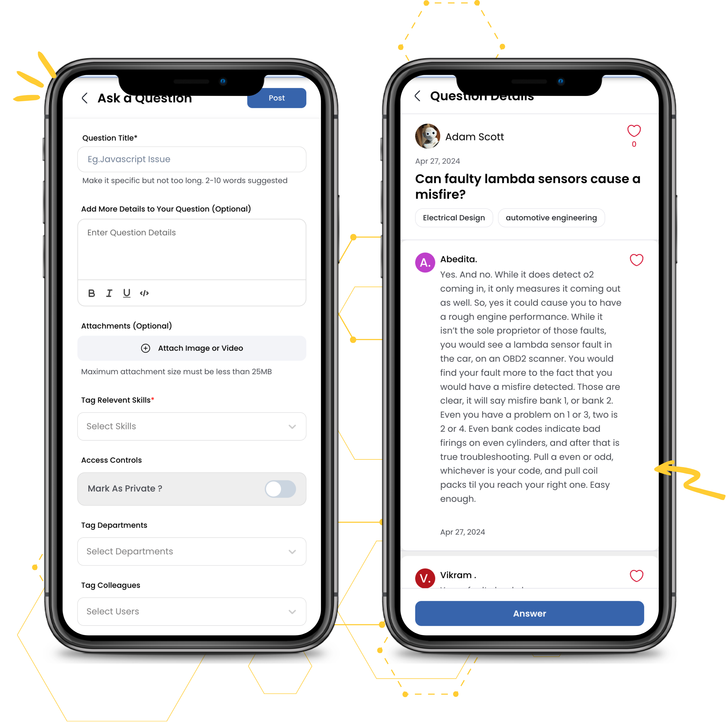
Task: Click the Code formatting icon
Action: click(144, 293)
